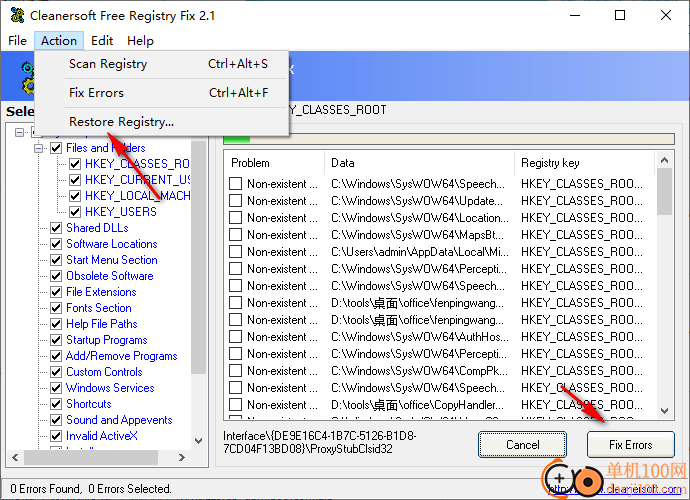The width and height of the screenshot is (690, 500).
Task: Select the C:\Users\admin\AppData\Local data cell
Action: point(420,252)
